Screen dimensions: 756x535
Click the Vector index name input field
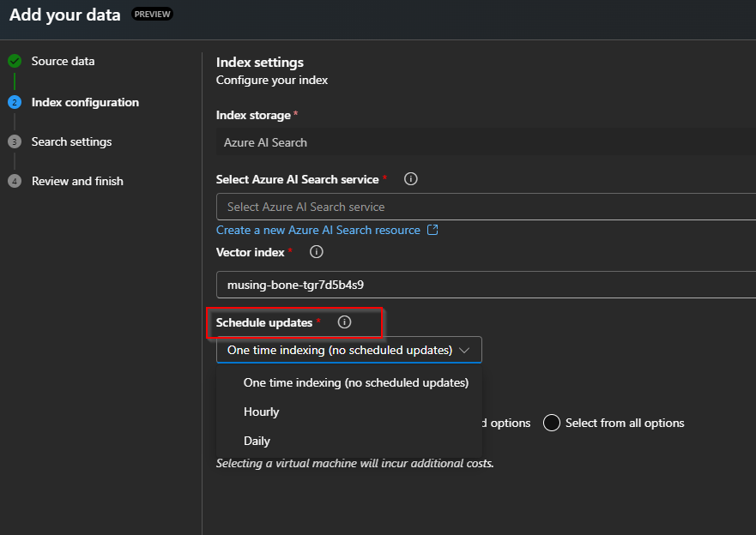click(486, 285)
